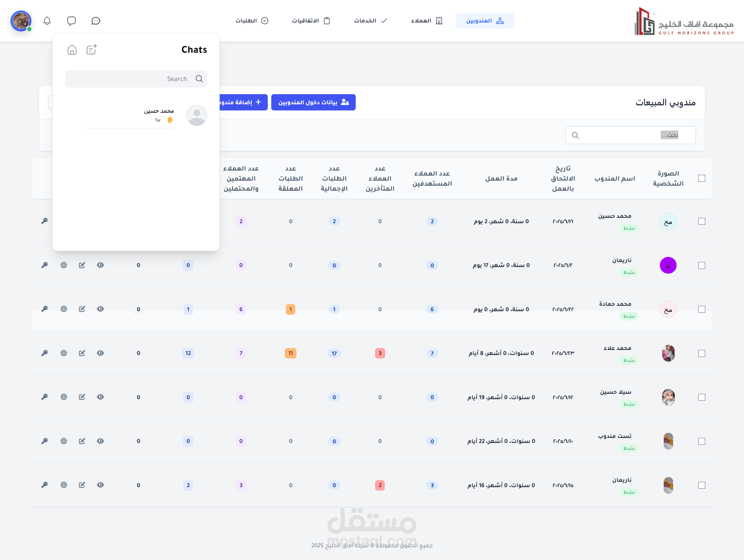Open the dotted speech bubble messages icon
744x560 pixels.
coord(96,21)
